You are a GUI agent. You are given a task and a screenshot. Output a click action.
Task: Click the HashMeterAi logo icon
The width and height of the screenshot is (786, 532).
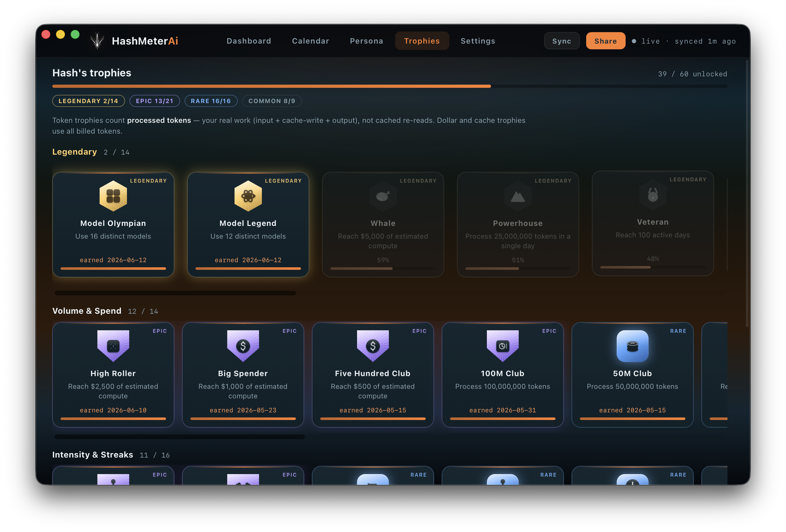97,41
